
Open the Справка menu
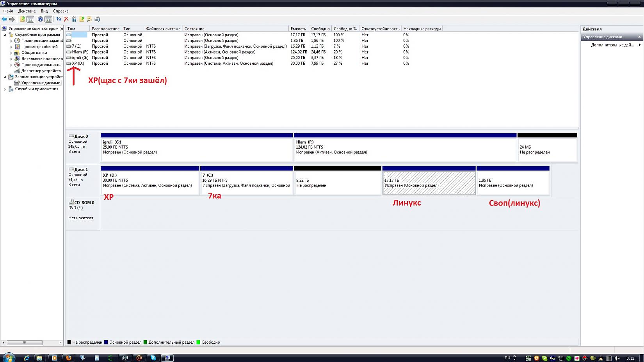[x=60, y=11]
